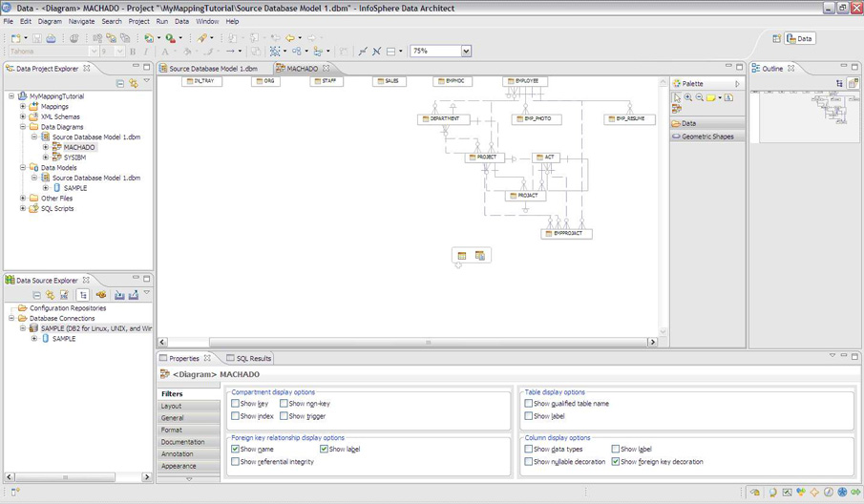Viewport: 864px width, 504px height.
Task: Click the add table popup icon on canvas
Action: tap(462, 256)
